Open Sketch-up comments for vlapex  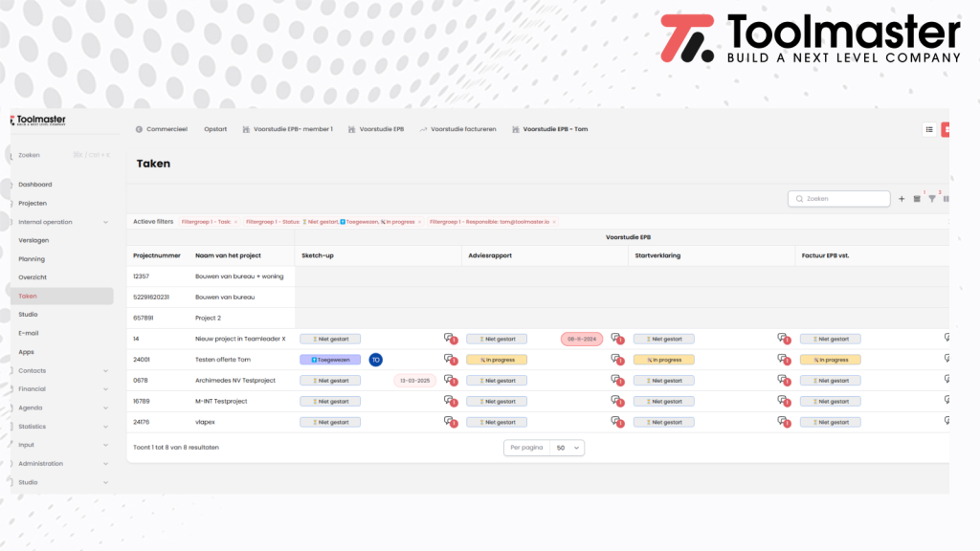coord(451,422)
